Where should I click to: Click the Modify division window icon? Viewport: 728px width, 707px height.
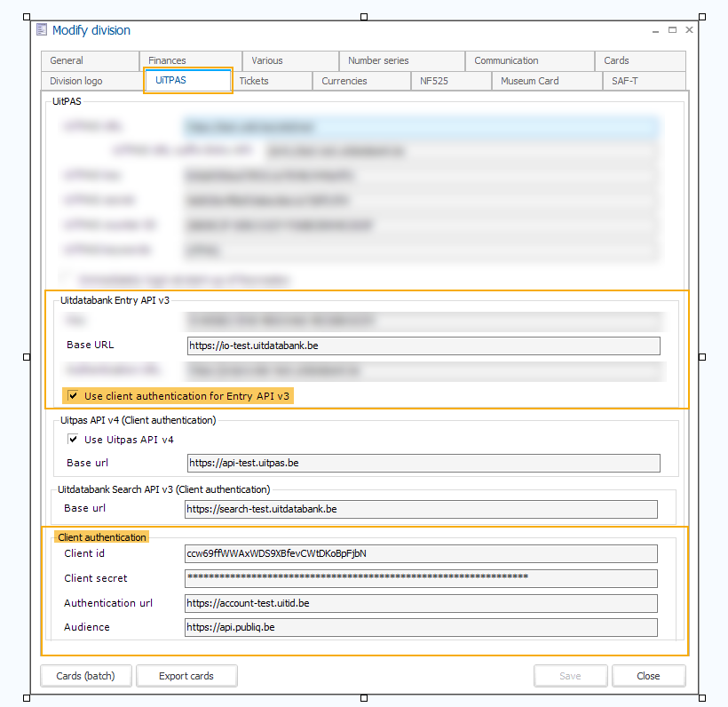(42, 30)
